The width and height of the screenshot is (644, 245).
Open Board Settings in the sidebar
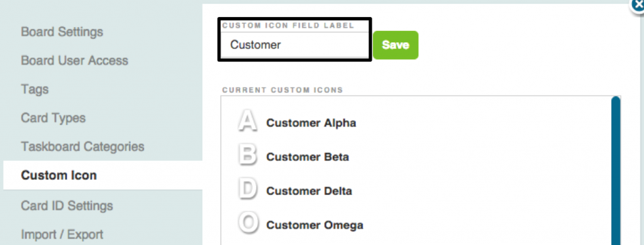pos(62,31)
